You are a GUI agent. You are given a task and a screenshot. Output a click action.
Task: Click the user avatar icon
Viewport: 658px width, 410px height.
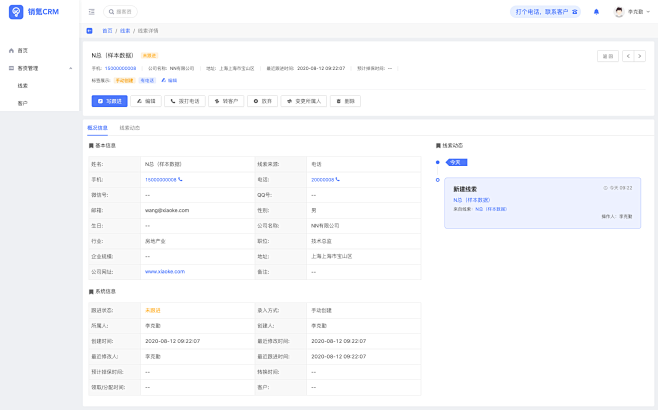pyautogui.click(x=619, y=12)
